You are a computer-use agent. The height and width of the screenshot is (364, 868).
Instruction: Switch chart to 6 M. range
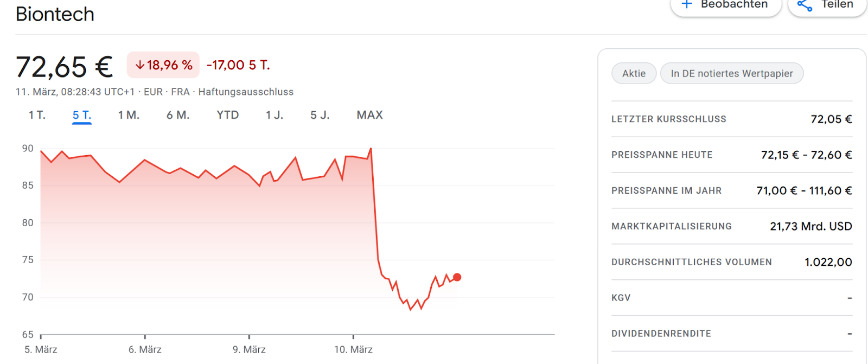pos(178,115)
